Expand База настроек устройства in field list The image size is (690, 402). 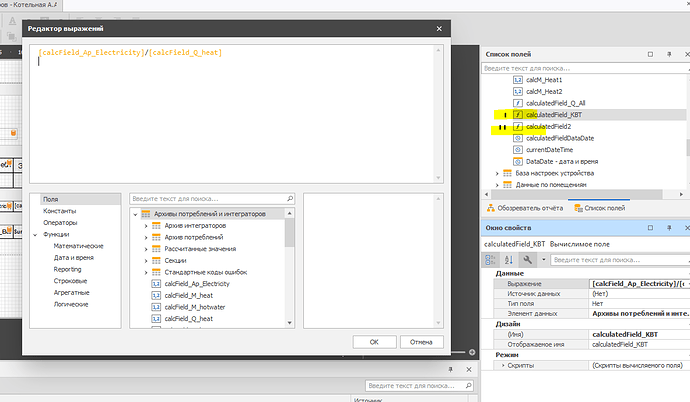pyautogui.click(x=497, y=173)
